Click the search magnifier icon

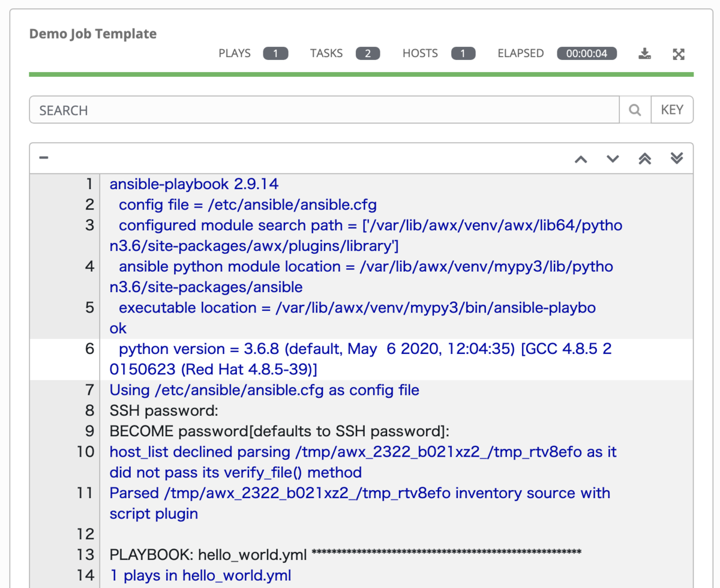click(x=635, y=110)
